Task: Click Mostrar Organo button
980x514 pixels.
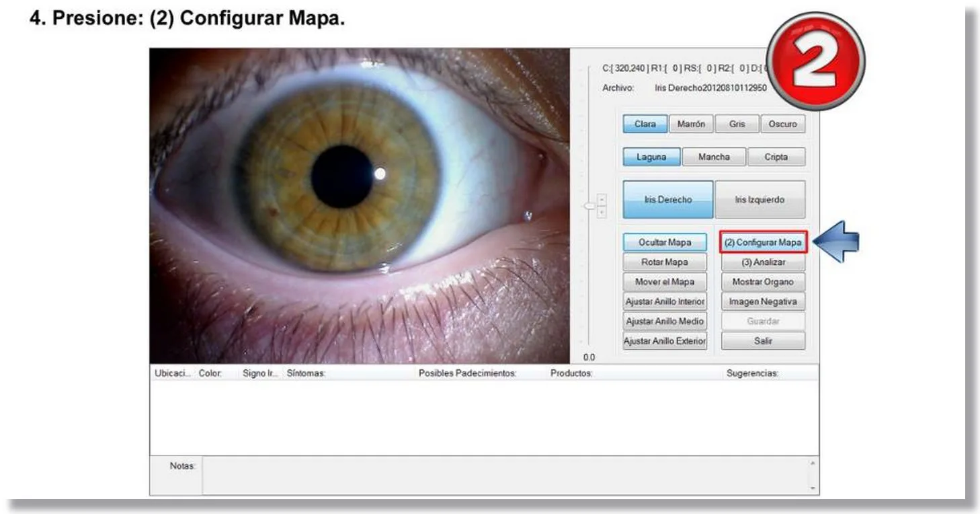Action: click(x=763, y=282)
